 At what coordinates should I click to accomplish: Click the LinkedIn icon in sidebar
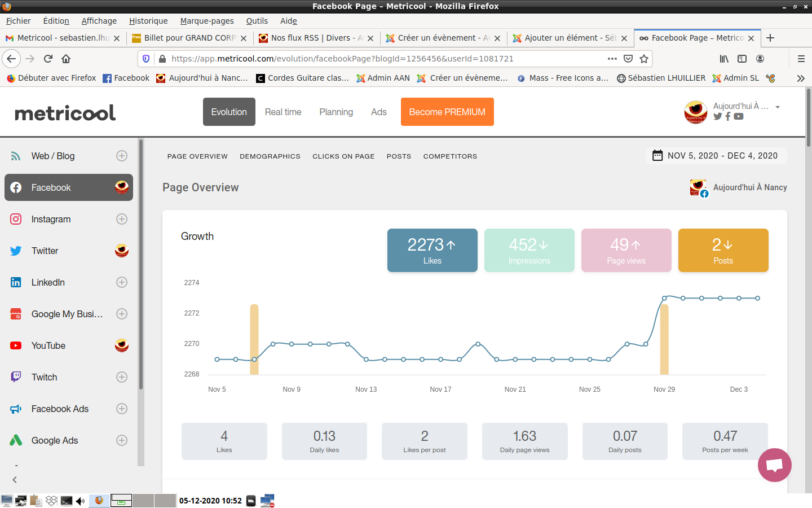coord(16,282)
